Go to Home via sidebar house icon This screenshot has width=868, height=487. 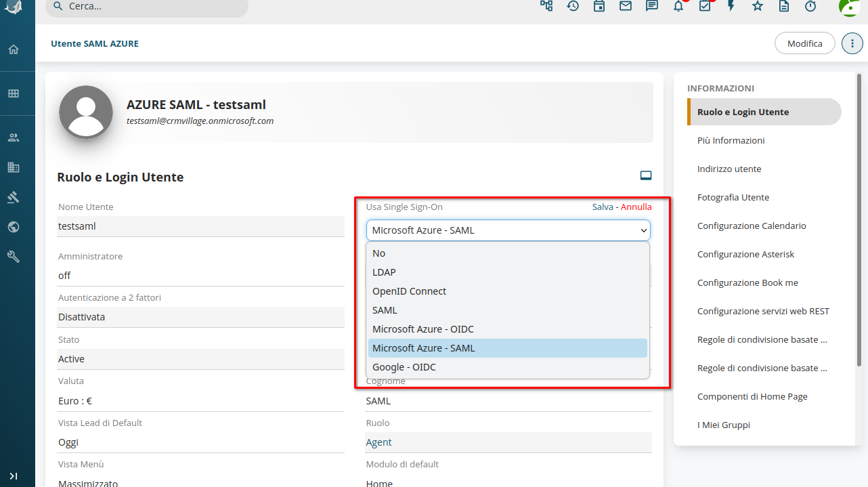[x=14, y=49]
